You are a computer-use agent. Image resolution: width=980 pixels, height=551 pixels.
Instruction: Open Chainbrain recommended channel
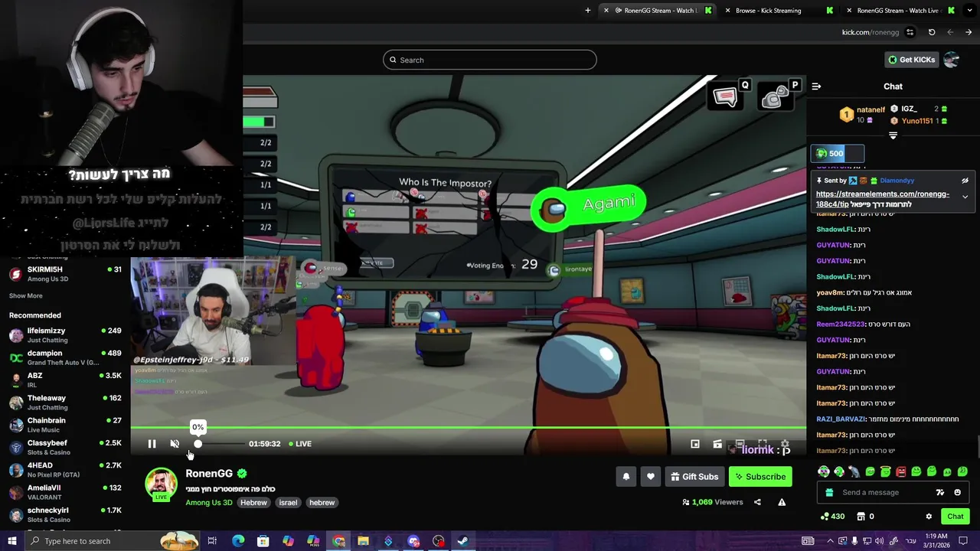(65, 425)
